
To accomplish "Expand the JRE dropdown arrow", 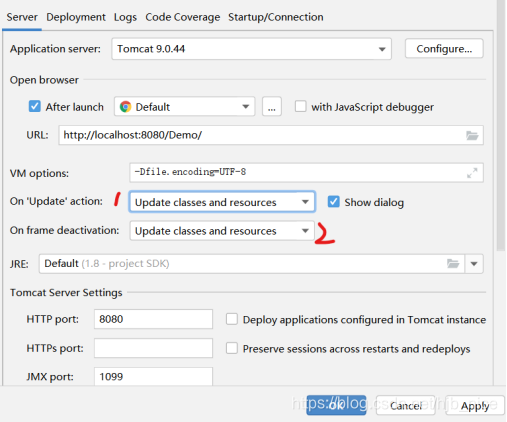I will pyautogui.click(x=474, y=264).
